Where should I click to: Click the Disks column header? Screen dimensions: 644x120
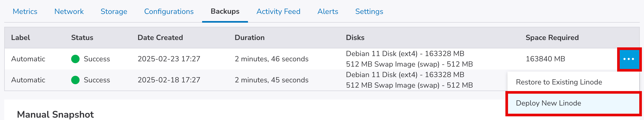[x=355, y=38]
